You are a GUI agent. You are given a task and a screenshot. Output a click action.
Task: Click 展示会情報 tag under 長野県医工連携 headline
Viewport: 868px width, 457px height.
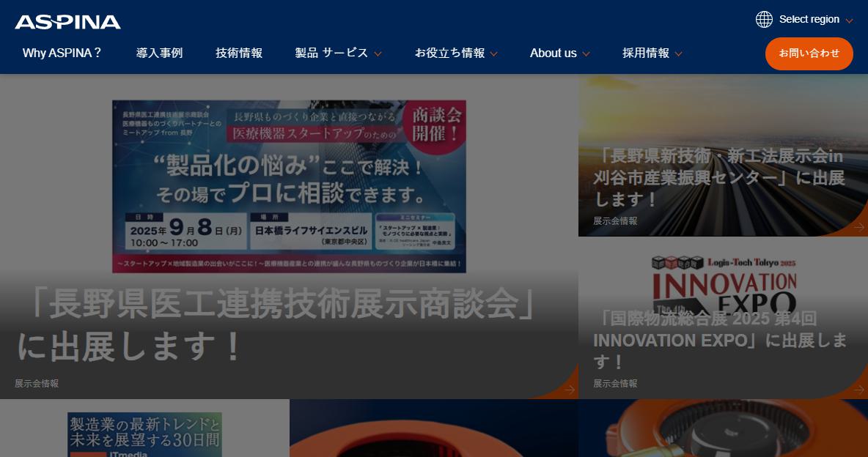(37, 384)
